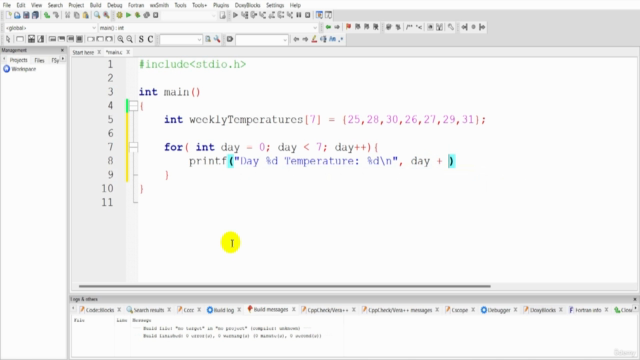Screen dimensions: 640x360
Task: Open the Debugger log tab
Action: (496, 310)
